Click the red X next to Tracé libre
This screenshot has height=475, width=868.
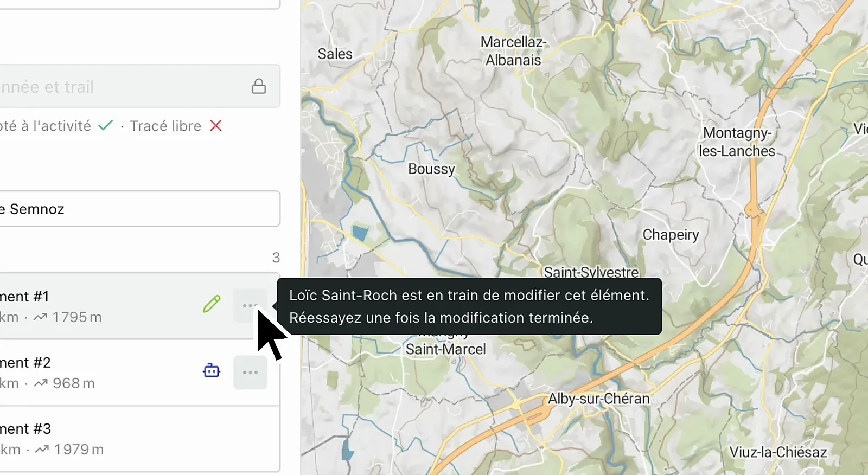point(216,126)
